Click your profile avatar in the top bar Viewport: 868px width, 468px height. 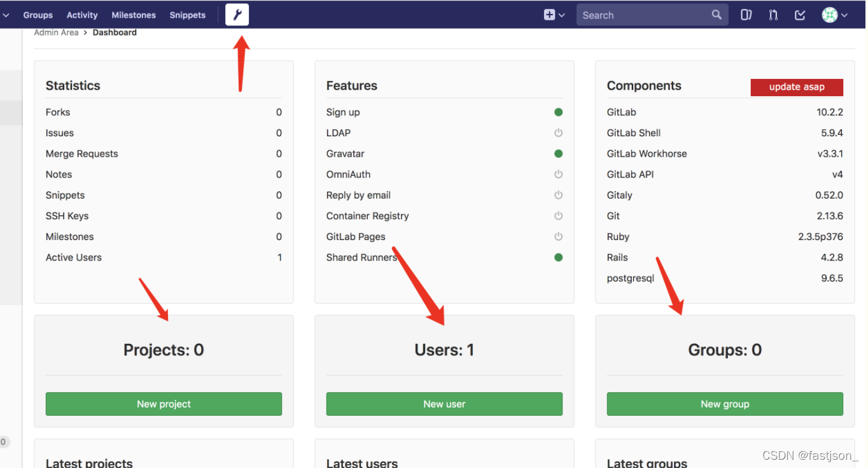[x=830, y=14]
